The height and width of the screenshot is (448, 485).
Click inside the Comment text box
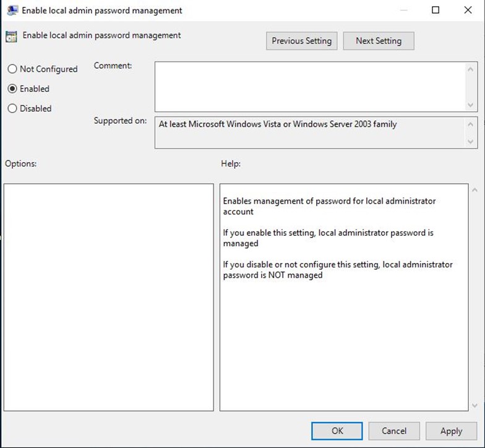point(310,87)
